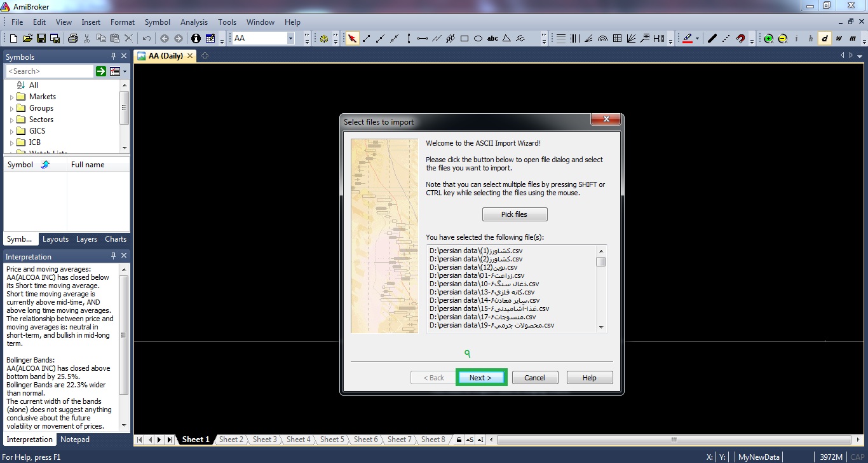The width and height of the screenshot is (868, 463).
Task: Click the Print toolbar icon
Action: coord(73,38)
